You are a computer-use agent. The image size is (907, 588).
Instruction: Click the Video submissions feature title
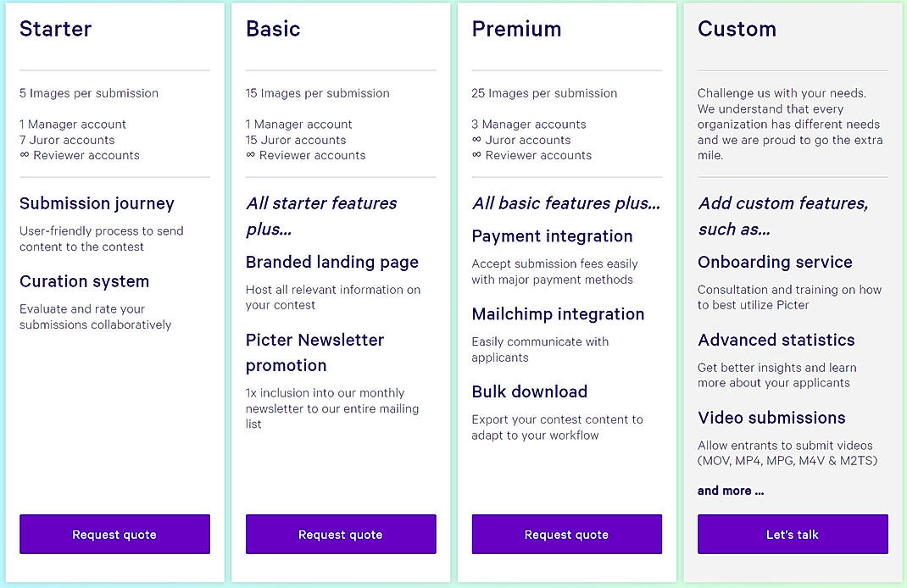pos(771,418)
